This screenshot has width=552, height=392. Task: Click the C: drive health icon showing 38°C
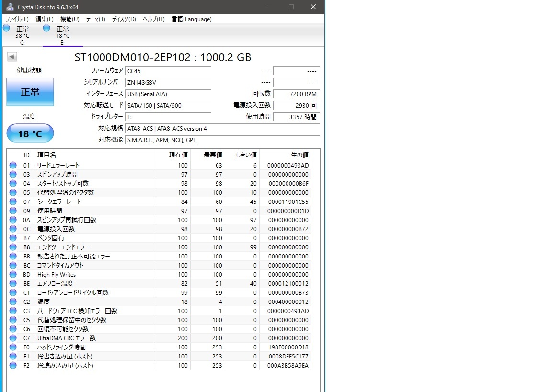[6, 28]
